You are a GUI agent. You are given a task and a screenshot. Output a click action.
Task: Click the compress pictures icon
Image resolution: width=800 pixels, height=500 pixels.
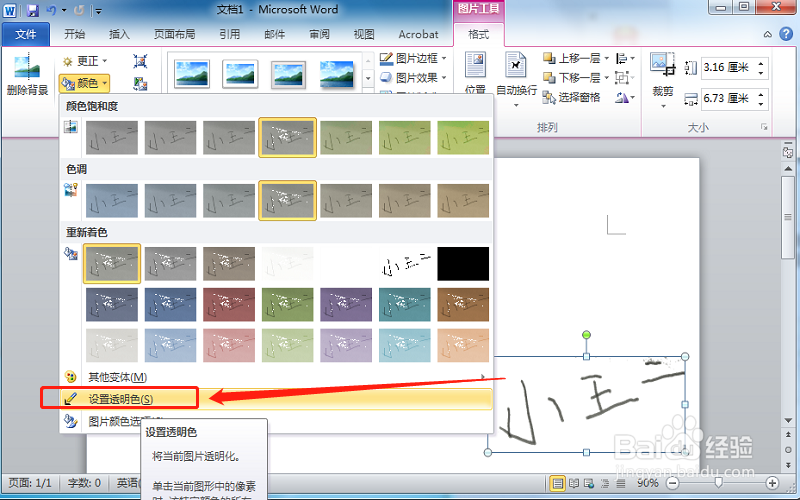click(140, 61)
